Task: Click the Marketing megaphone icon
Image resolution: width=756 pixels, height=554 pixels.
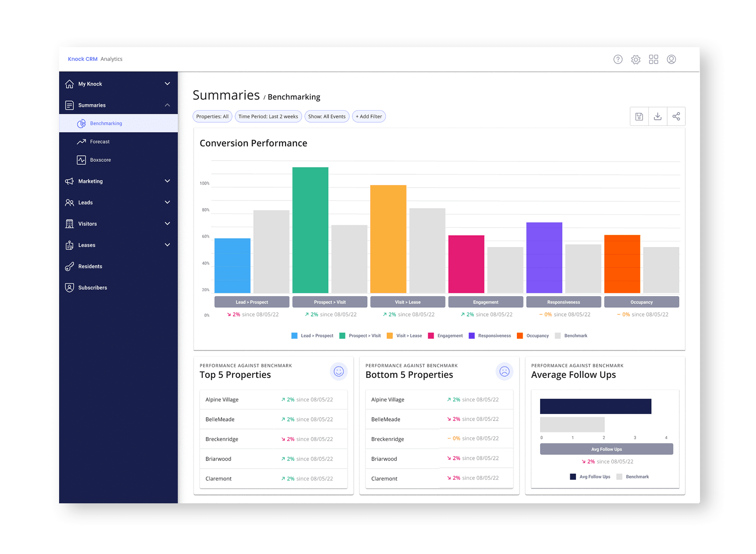Action: (70, 181)
